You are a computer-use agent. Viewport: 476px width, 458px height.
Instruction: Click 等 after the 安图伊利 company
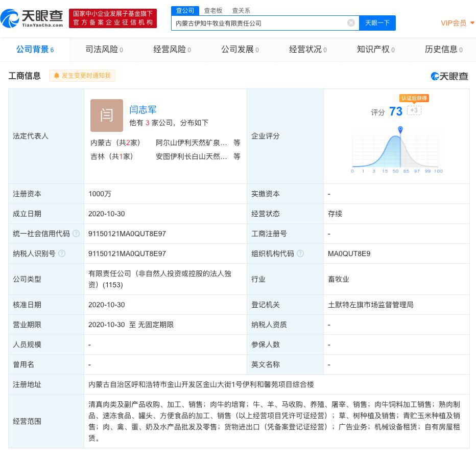point(237,156)
